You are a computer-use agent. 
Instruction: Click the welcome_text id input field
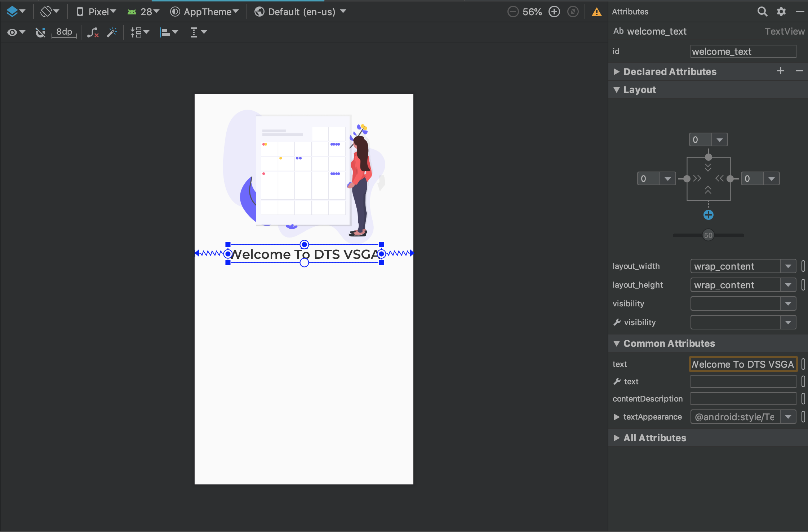(743, 51)
